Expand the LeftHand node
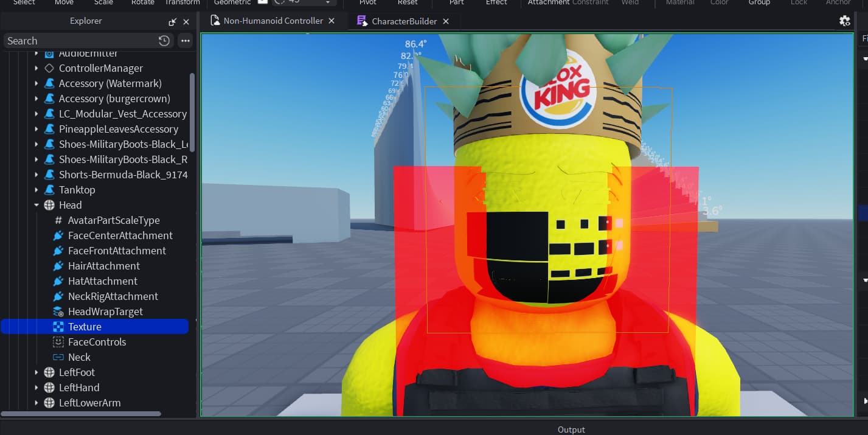 [36, 388]
